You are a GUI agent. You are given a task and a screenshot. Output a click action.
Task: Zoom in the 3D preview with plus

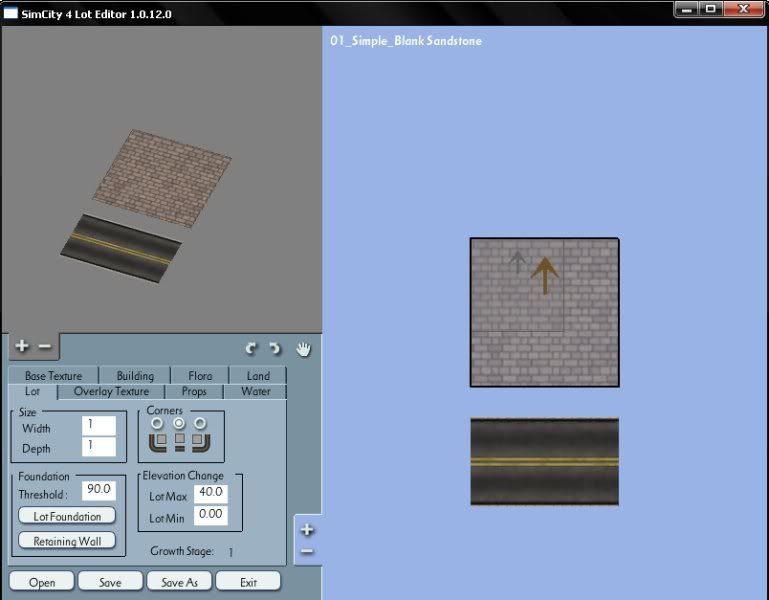(22, 346)
